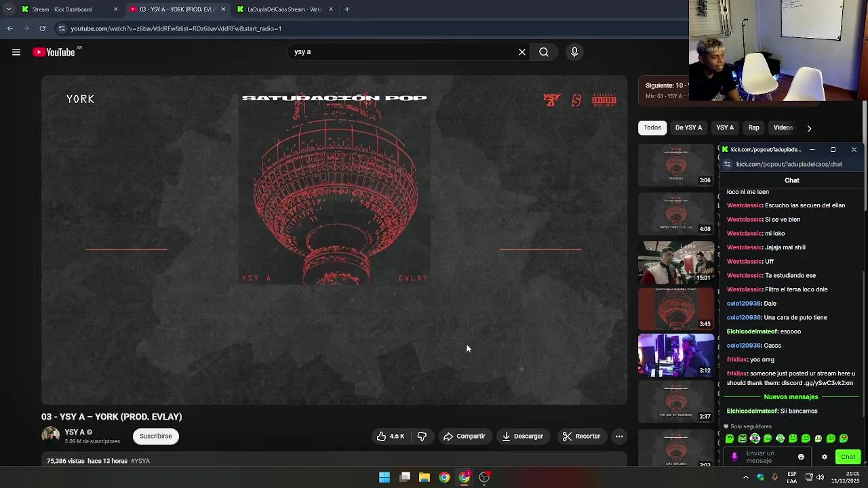Dislike the video with thumbs down
The image size is (868, 488).
click(422, 436)
